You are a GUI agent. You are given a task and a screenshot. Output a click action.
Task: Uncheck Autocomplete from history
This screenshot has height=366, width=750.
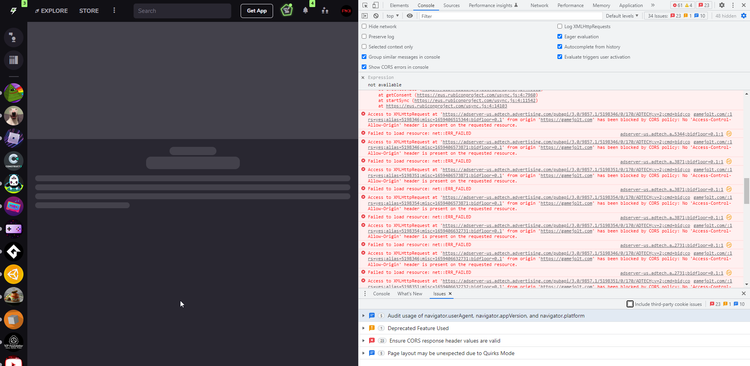[560, 46]
